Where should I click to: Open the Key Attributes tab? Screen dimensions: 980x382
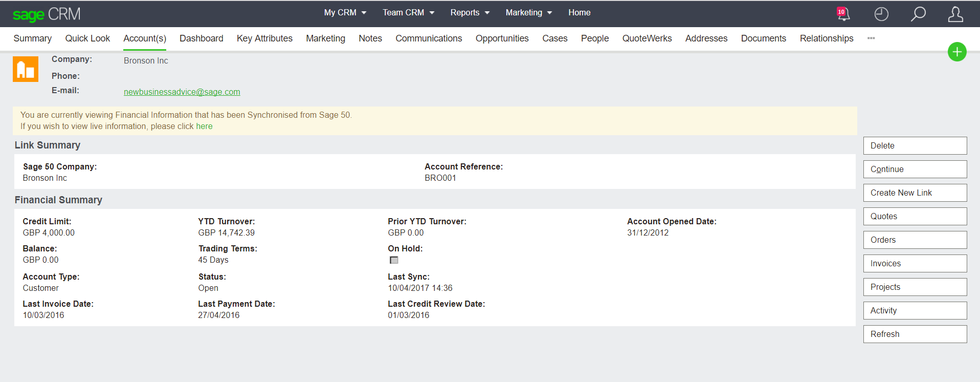click(x=264, y=38)
